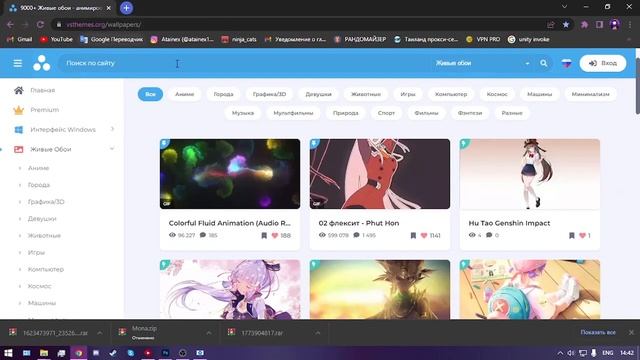Bookmark this page with the star icon

click(566, 24)
